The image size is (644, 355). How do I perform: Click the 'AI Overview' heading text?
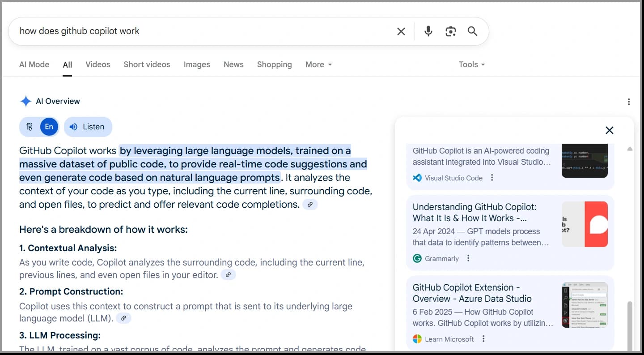(58, 101)
